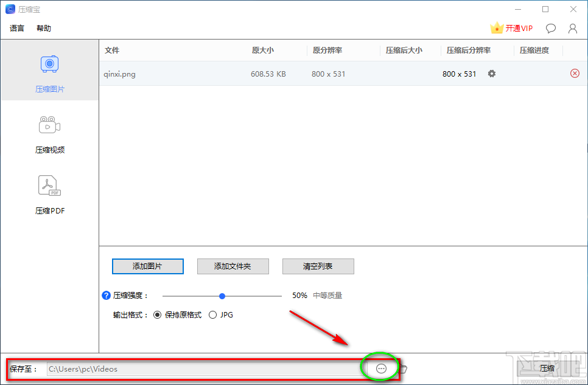This screenshot has height=385, width=588.
Task: Open the chat feedback bubble icon
Action: 550,28
